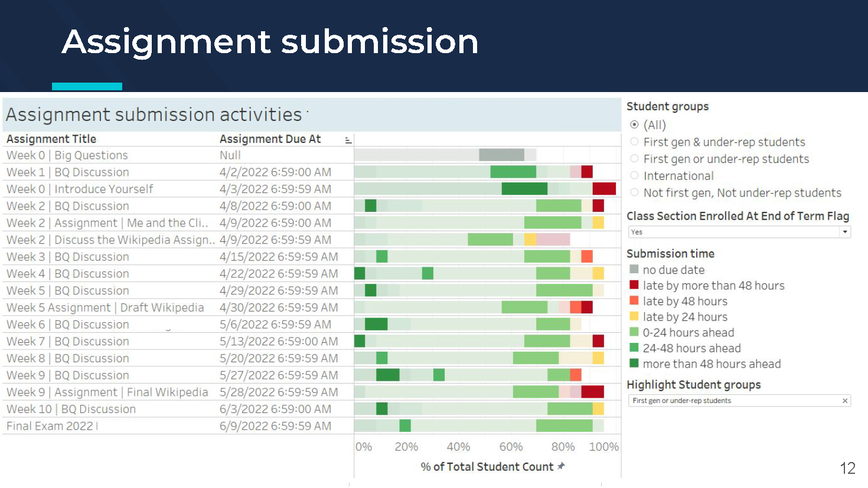Click the 24-48 hours ahead legend swatch

tap(634, 348)
